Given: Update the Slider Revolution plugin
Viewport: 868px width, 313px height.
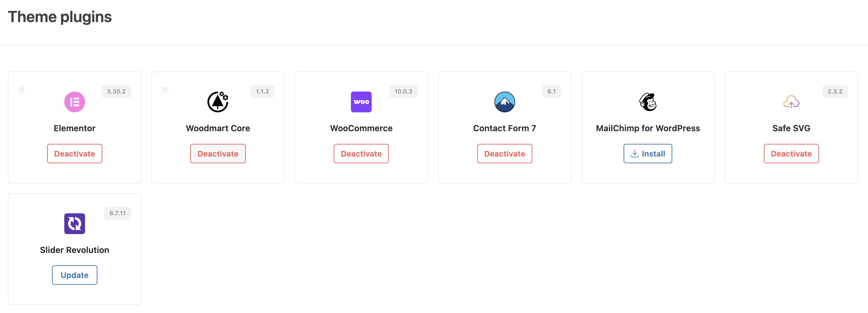Looking at the screenshot, I should click(74, 275).
